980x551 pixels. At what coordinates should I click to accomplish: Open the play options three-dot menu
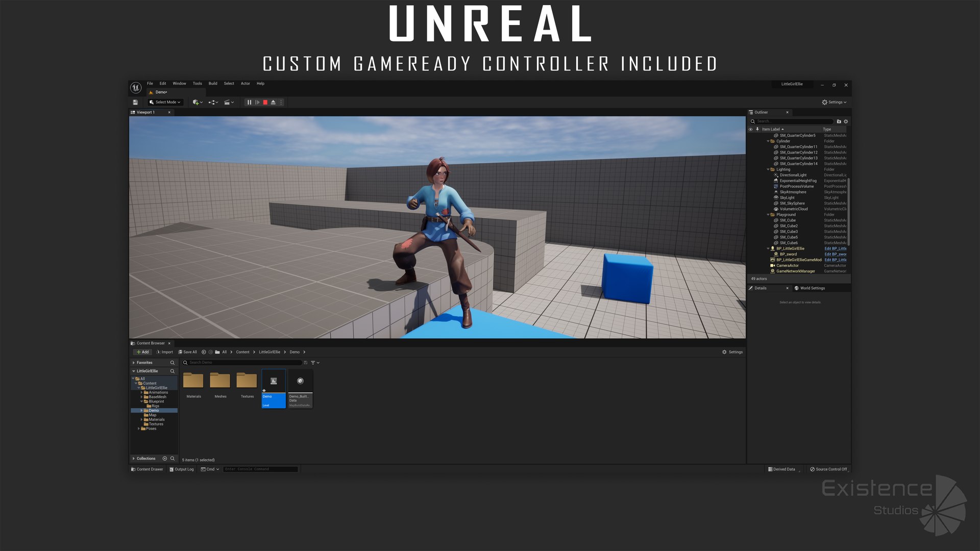(281, 103)
